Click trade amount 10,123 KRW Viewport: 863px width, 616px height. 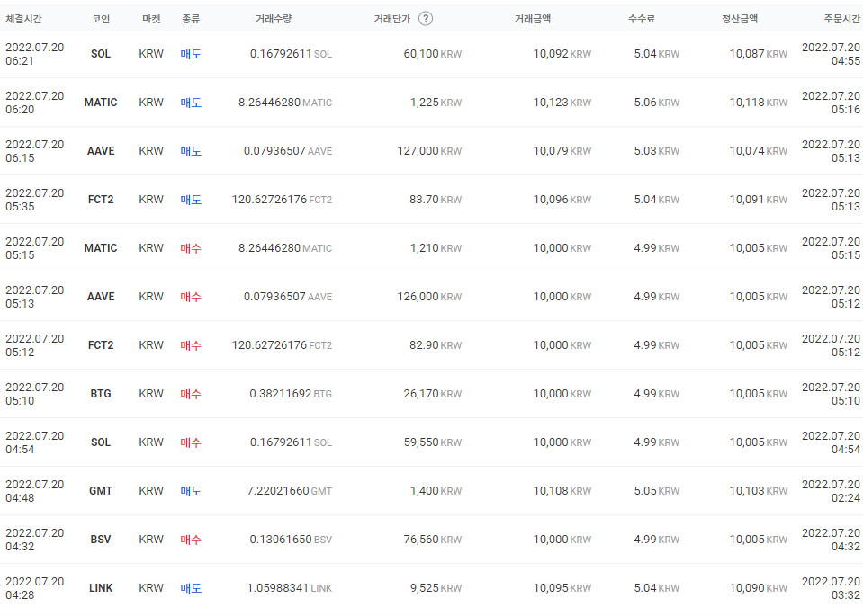562,103
